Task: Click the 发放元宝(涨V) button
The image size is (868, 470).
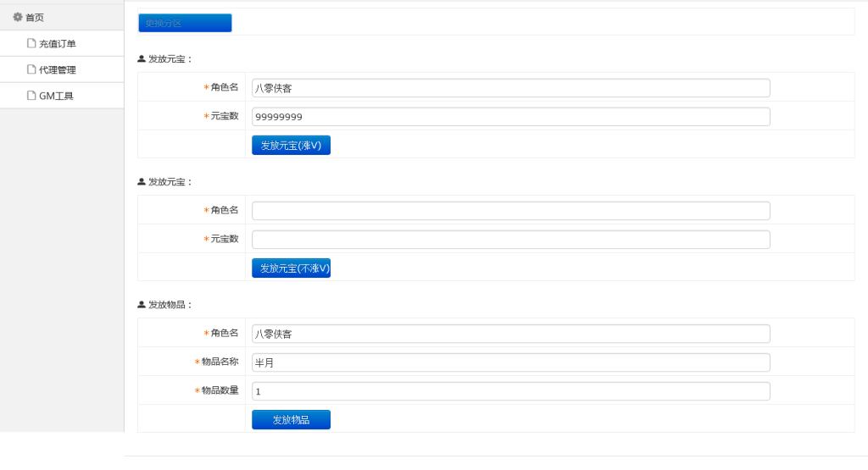Action: pyautogui.click(x=291, y=145)
